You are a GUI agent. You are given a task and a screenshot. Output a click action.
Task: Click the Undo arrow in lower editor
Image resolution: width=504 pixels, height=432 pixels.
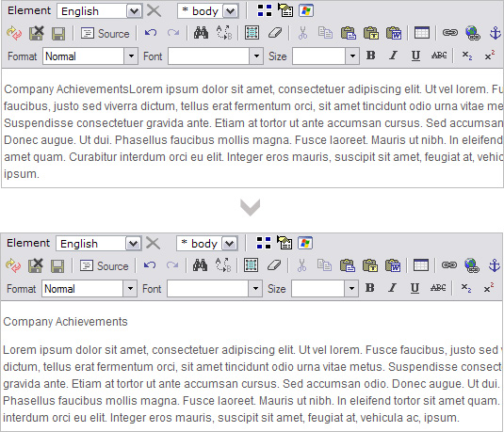(x=150, y=265)
